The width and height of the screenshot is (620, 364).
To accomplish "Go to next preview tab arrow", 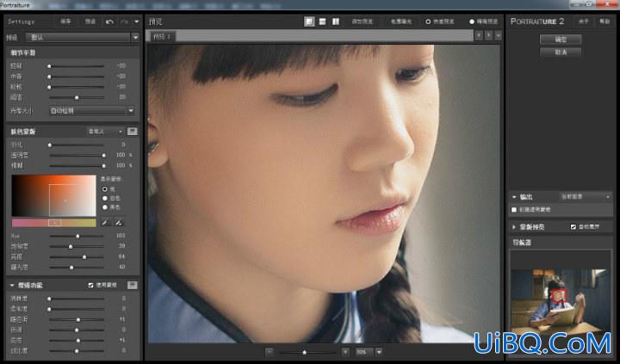I will [x=489, y=35].
